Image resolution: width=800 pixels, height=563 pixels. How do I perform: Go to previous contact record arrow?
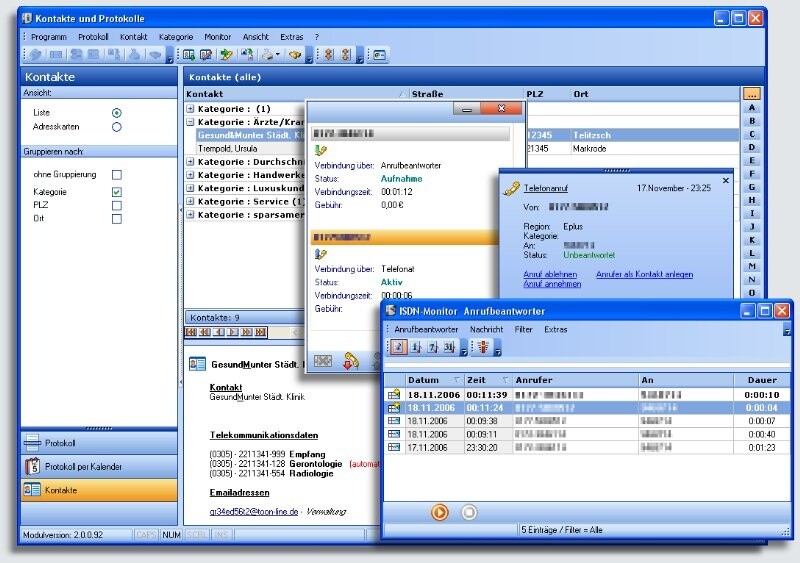[x=219, y=332]
